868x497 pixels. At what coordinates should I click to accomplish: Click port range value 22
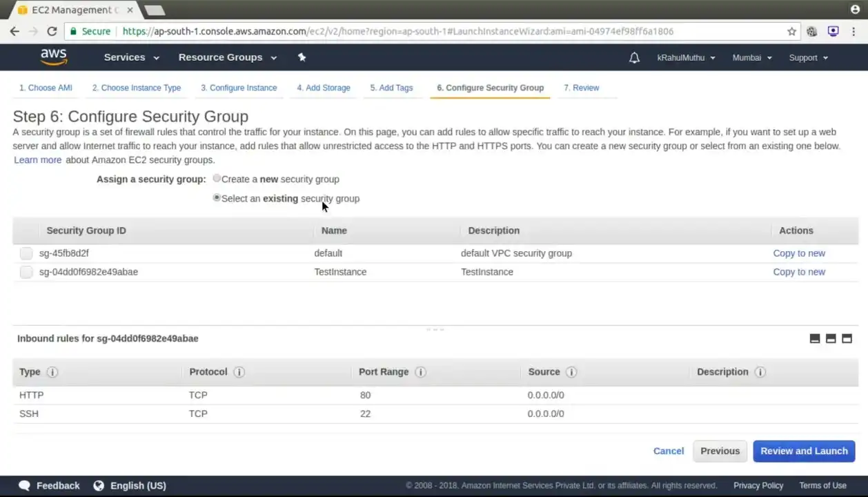(x=365, y=413)
